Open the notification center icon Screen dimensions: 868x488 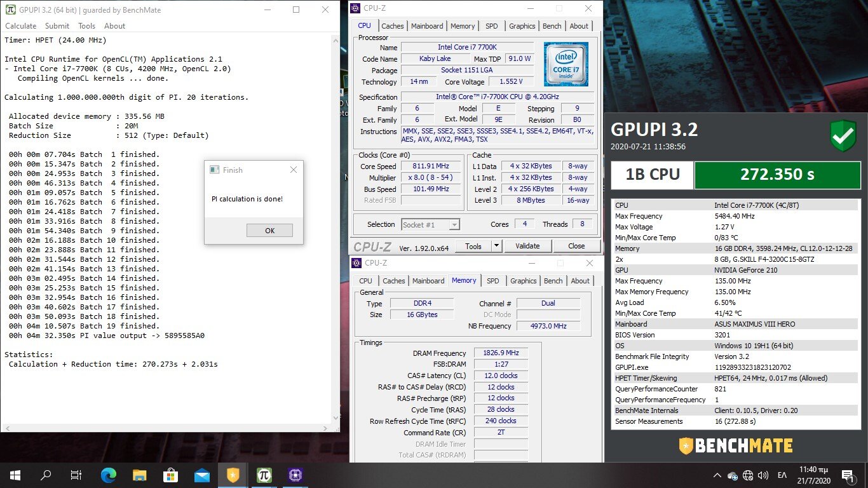click(x=848, y=475)
